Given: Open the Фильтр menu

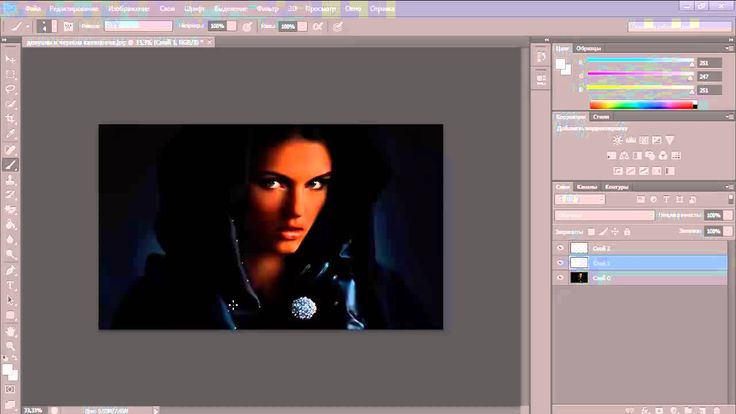Looking at the screenshot, I should (268, 8).
